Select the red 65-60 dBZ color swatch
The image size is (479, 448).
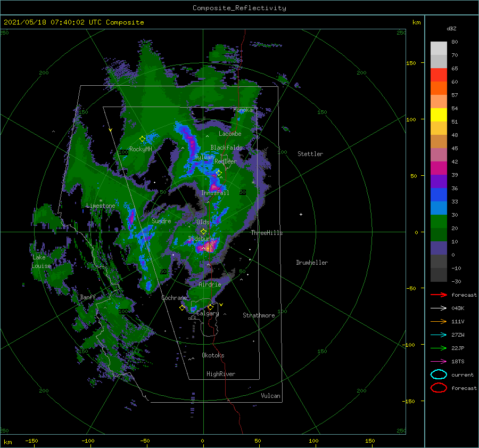439,75
